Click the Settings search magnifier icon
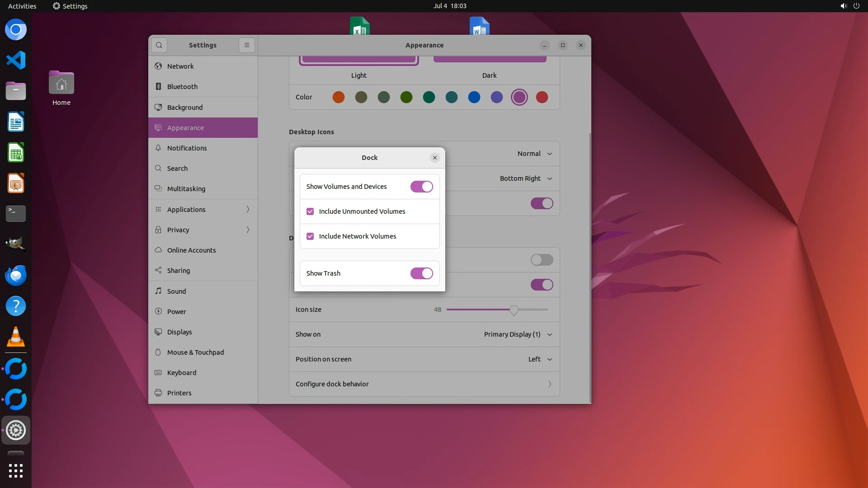Viewport: 868px width, 488px height. [159, 45]
